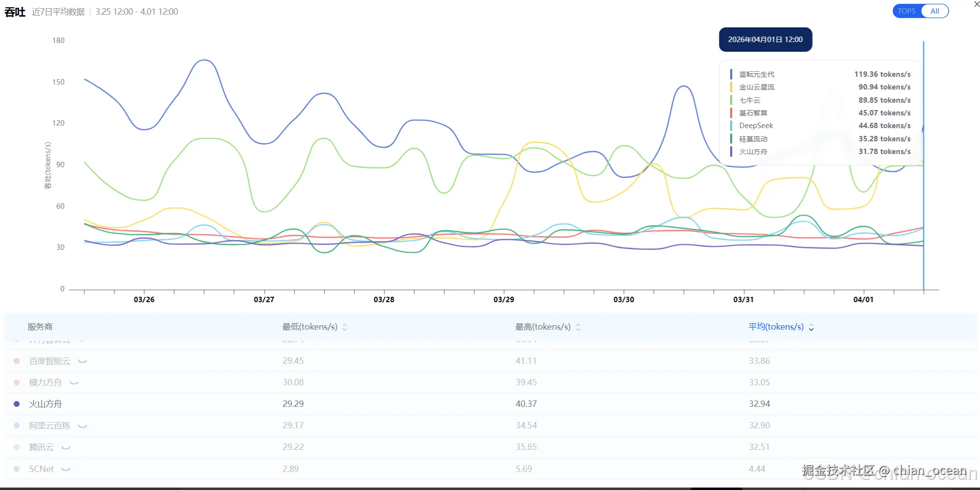Sort table by 最低(tokens/s) arrow icon
The width and height of the screenshot is (980, 490).
(345, 327)
